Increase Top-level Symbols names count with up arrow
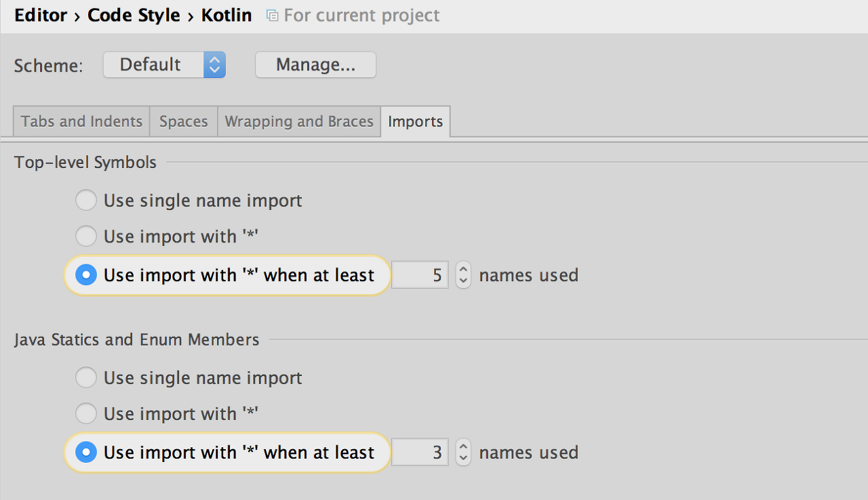868x500 pixels. 463,270
